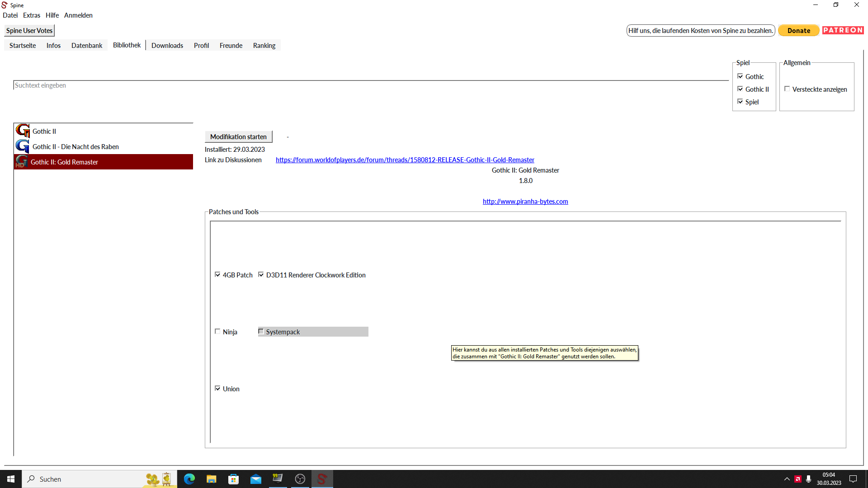Viewport: 868px width, 488px height.
Task: Open the Freunde tab
Action: (x=231, y=45)
